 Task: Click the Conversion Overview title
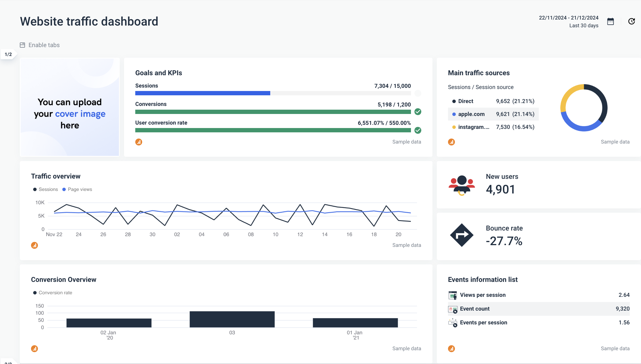coord(63,280)
